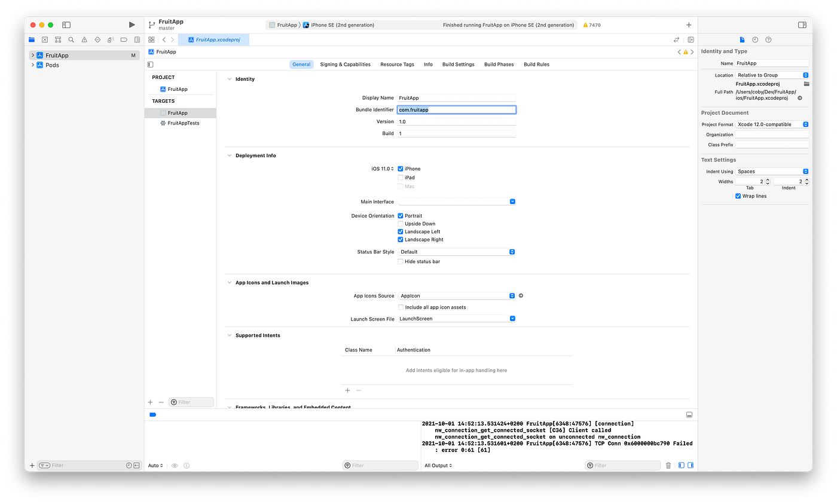Select the File inspector icon
Image resolution: width=837 pixels, height=504 pixels.
click(x=742, y=39)
